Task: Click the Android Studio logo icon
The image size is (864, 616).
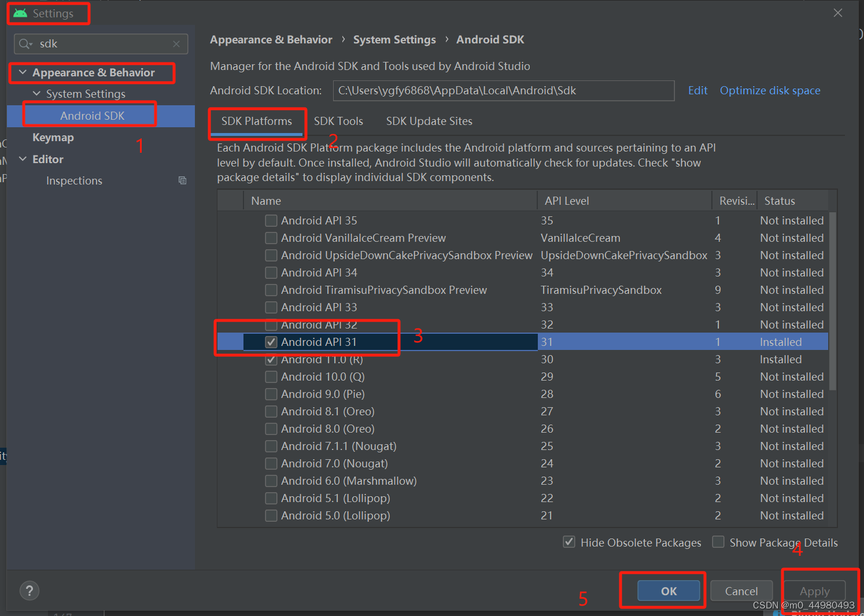Action: coord(20,13)
